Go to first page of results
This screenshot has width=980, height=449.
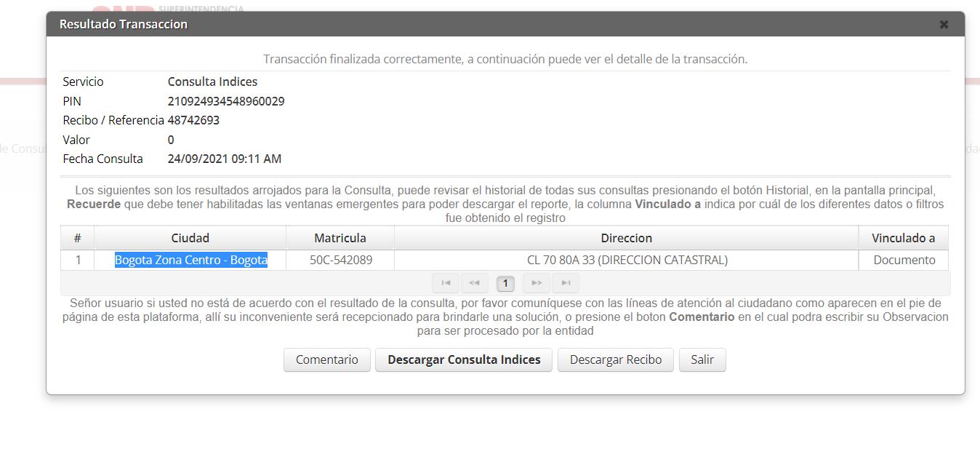(x=446, y=283)
